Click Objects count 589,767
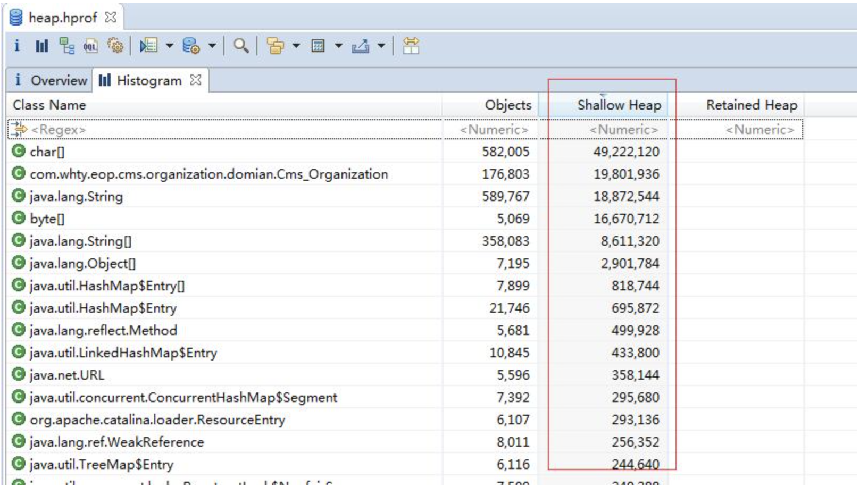868x503 pixels. point(506,196)
